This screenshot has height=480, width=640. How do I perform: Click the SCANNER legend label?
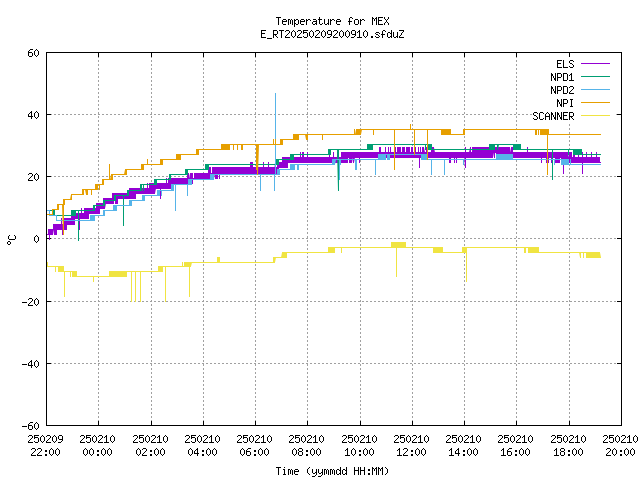(x=553, y=116)
